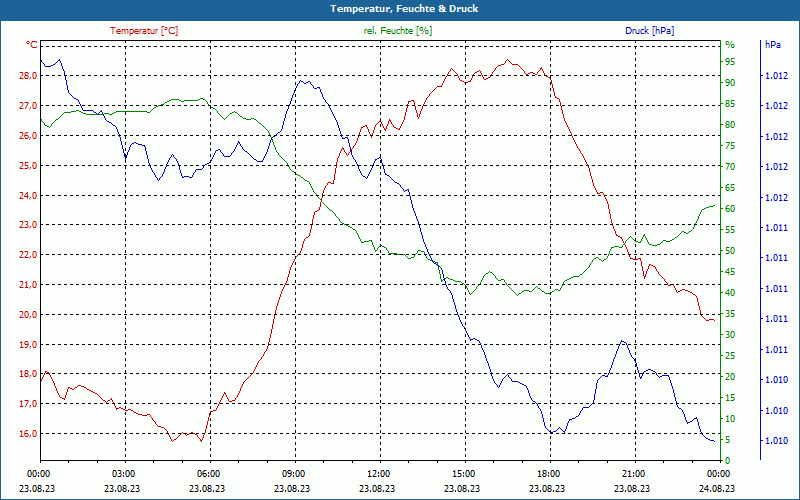This screenshot has width=800, height=500.
Task: Click the '85' humidity tick label
Action: click(x=730, y=104)
